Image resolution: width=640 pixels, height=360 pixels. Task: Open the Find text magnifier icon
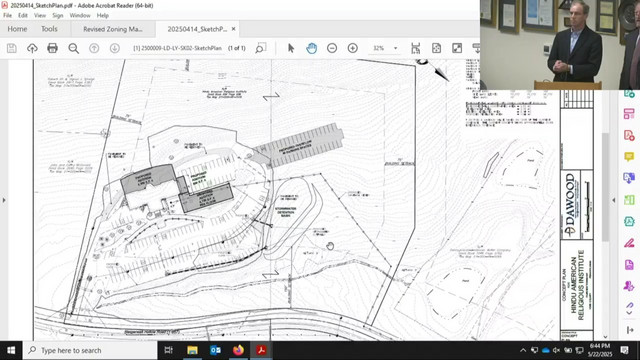[73, 48]
